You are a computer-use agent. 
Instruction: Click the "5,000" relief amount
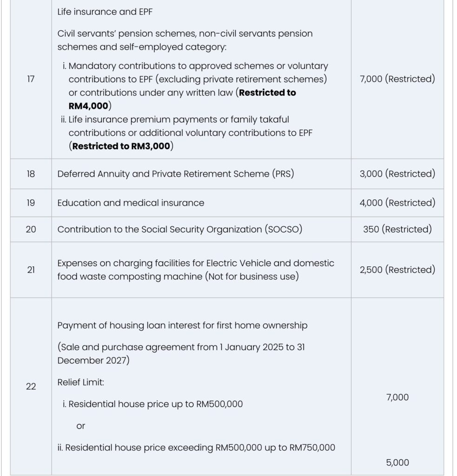click(397, 463)
